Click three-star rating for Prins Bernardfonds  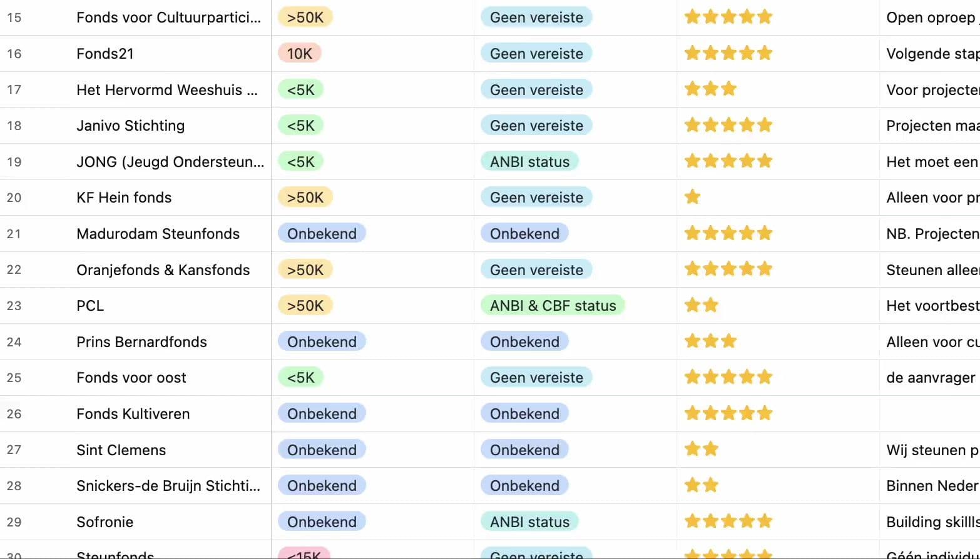tap(710, 341)
